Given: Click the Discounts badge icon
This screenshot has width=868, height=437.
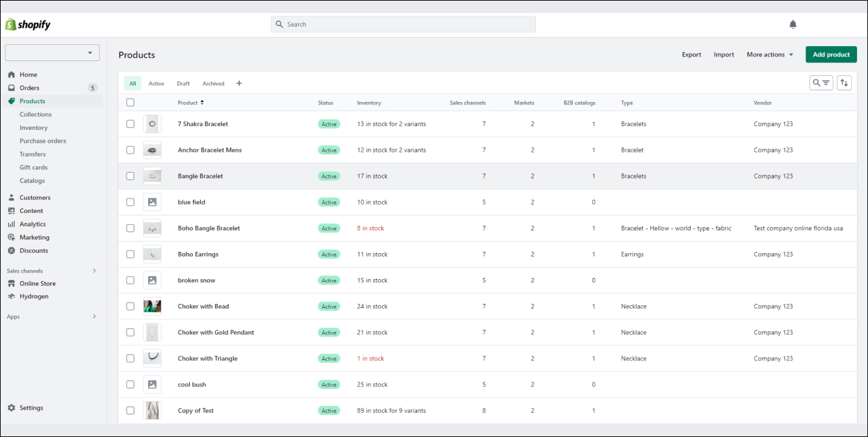Looking at the screenshot, I should coord(11,251).
